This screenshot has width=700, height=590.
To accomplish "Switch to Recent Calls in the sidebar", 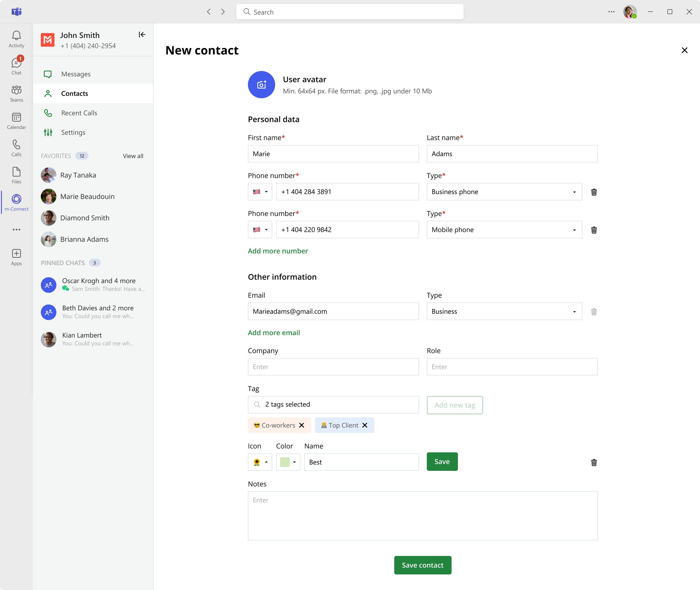I will click(79, 113).
